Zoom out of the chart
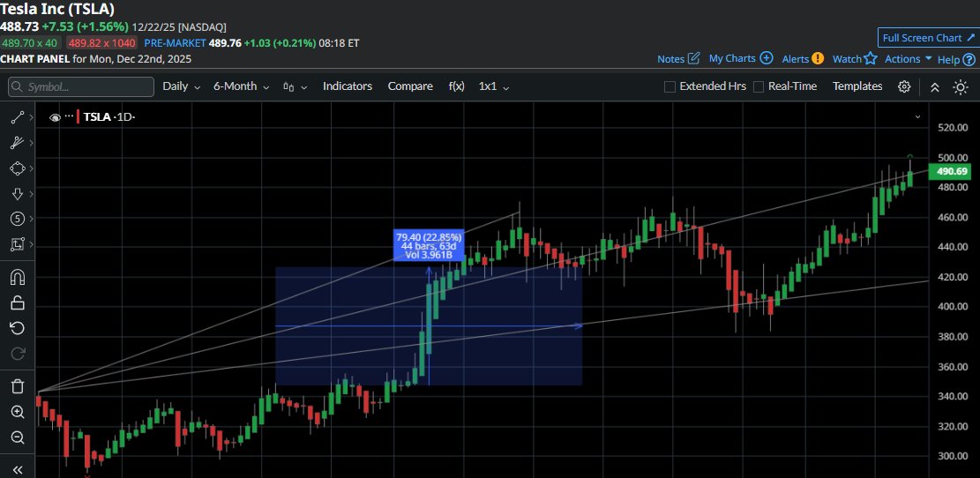Image resolution: width=980 pixels, height=478 pixels. (18, 437)
